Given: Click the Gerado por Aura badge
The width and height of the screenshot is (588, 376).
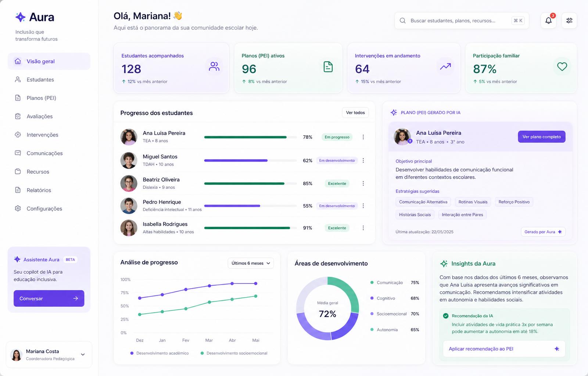Looking at the screenshot, I should click(x=543, y=232).
